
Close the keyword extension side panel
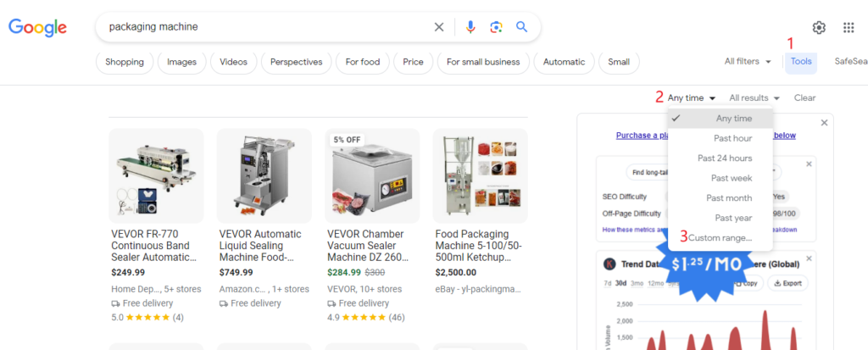(x=824, y=122)
